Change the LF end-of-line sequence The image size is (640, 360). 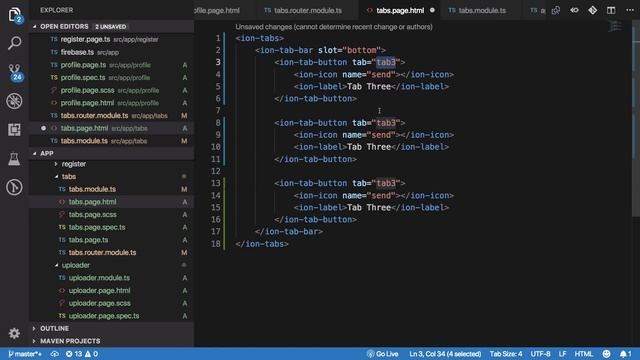pyautogui.click(x=562, y=354)
